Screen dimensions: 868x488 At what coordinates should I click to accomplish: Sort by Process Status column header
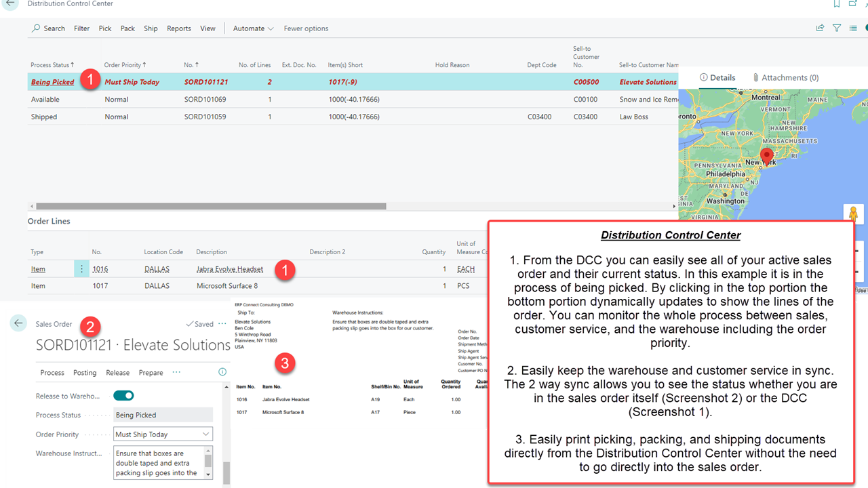point(52,65)
